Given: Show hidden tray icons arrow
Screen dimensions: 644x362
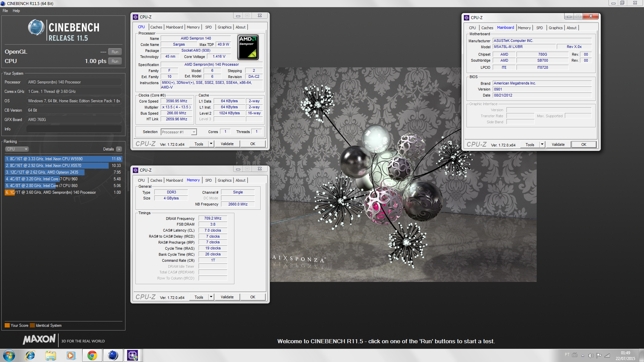Looking at the screenshot, I should (x=583, y=356).
